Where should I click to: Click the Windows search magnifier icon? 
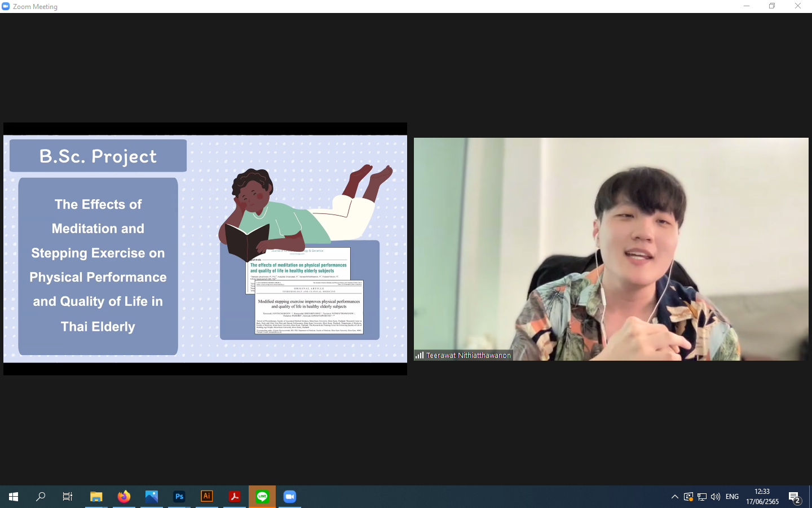click(41, 497)
